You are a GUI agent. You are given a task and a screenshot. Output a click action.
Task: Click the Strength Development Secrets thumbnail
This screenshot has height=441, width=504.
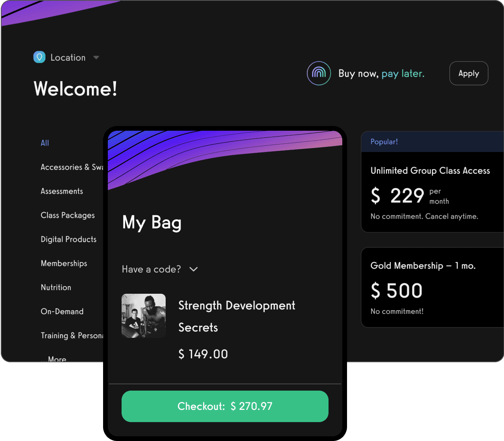tap(144, 316)
